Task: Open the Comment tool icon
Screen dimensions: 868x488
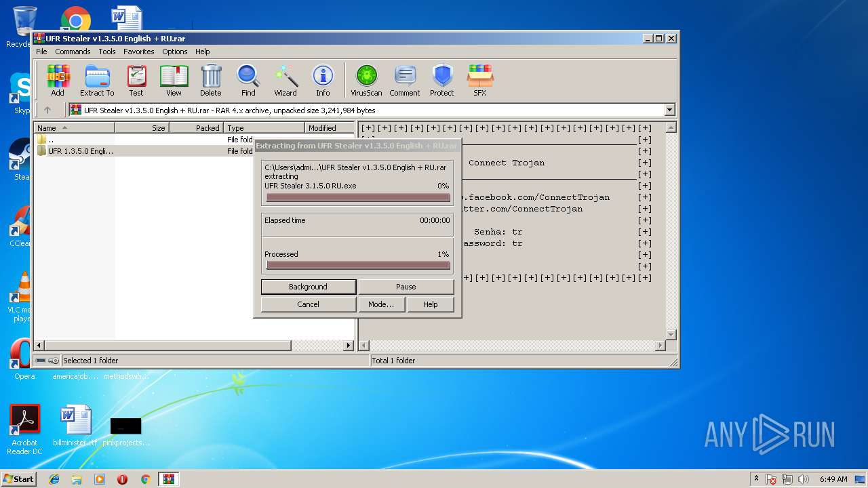Action: point(405,81)
